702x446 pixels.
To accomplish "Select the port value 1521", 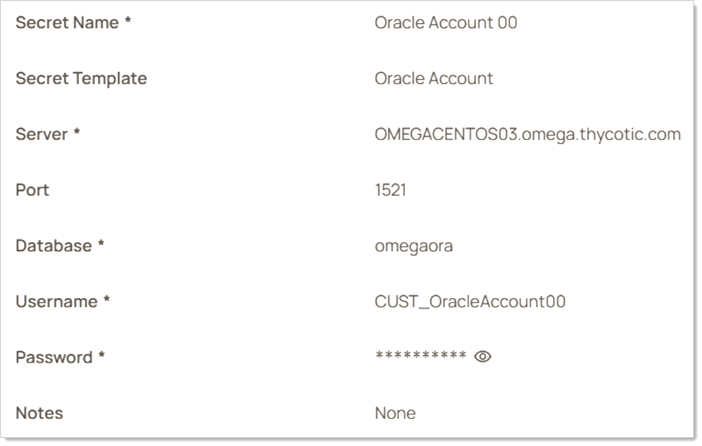I will (x=390, y=190).
